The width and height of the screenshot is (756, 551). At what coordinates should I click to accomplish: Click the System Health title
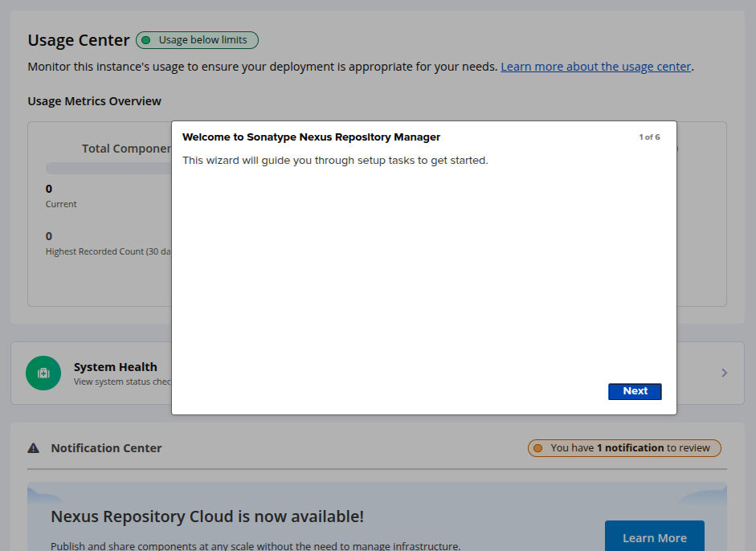[x=115, y=367]
